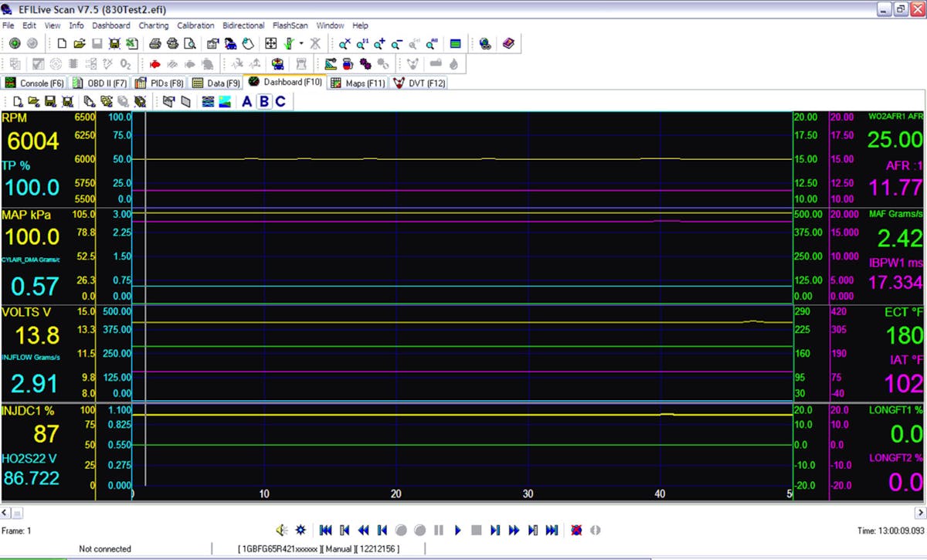The width and height of the screenshot is (927, 560).
Task: Open the FlashScan menu
Action: 289,25
